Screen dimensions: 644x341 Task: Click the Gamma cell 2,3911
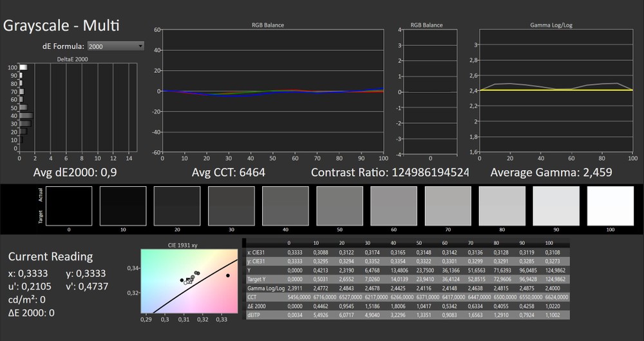[x=296, y=288]
